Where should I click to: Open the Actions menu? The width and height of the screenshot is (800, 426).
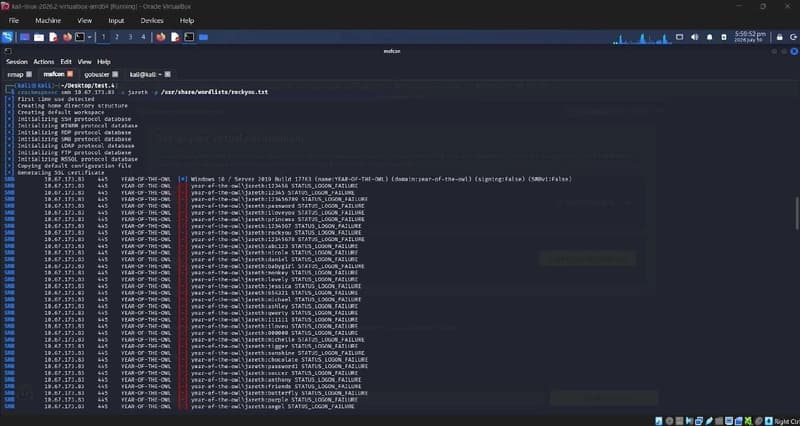tap(44, 62)
